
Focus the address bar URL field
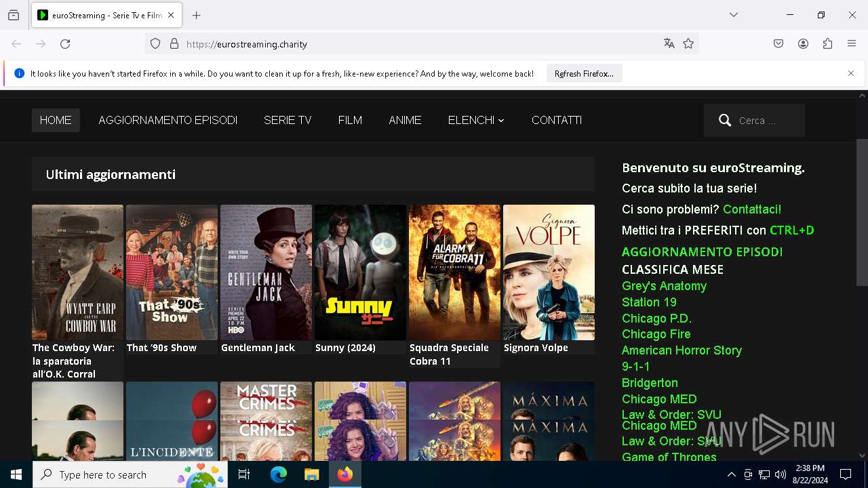click(420, 44)
